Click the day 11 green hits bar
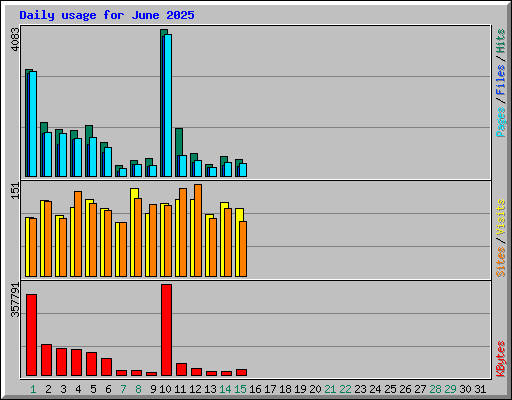The width and height of the screenshot is (512, 400). (x=179, y=142)
